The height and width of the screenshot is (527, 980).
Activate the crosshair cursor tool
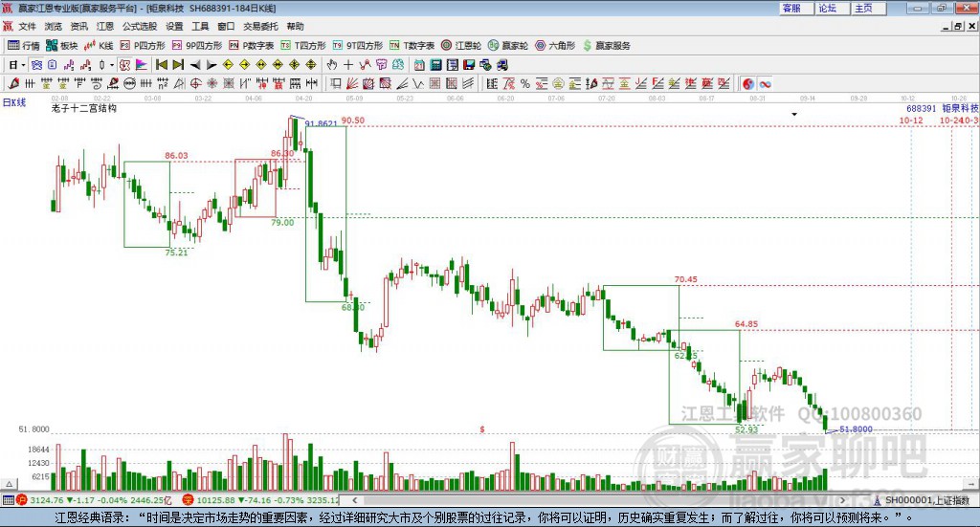click(x=348, y=64)
